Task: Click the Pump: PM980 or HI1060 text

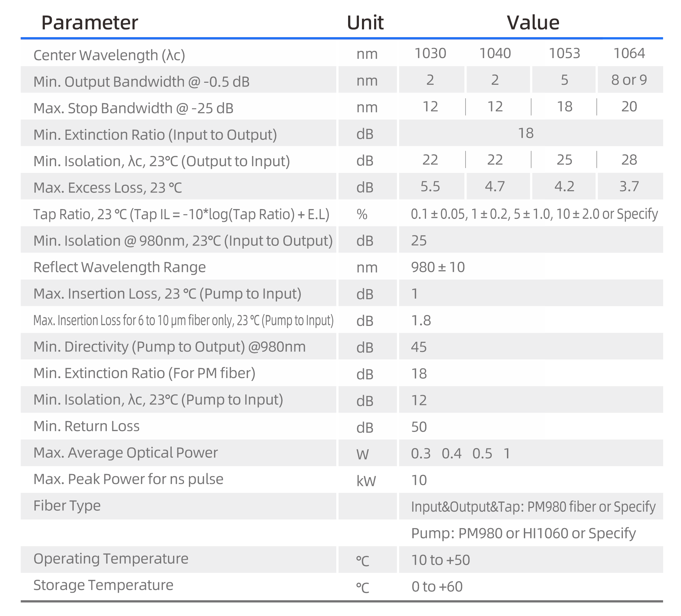Action: (523, 533)
